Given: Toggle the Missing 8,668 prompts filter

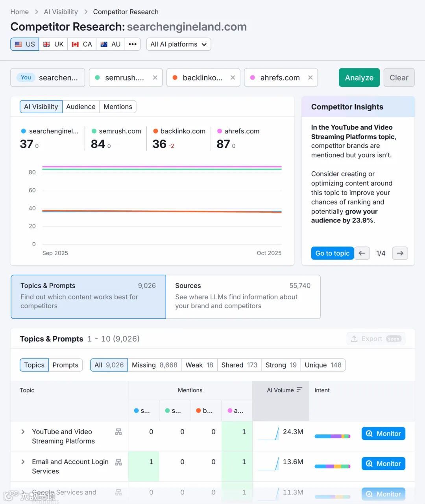Looking at the screenshot, I should [154, 365].
